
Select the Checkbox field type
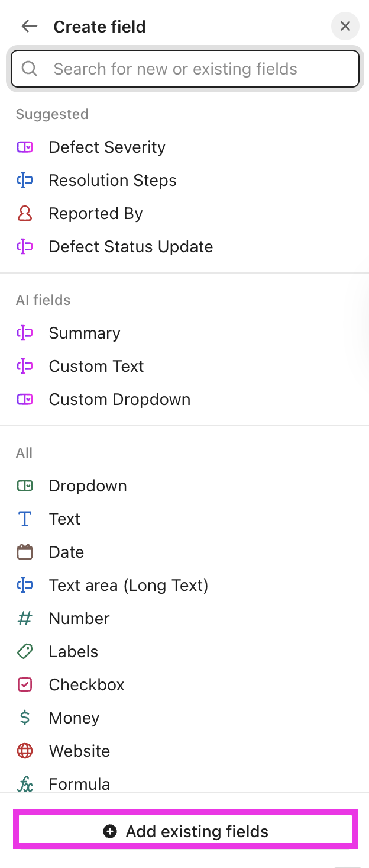86,684
